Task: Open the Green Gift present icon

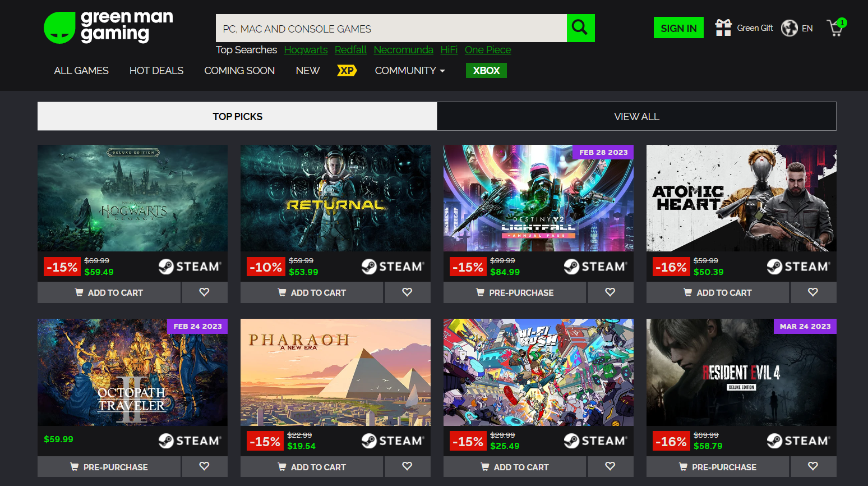Action: point(723,27)
